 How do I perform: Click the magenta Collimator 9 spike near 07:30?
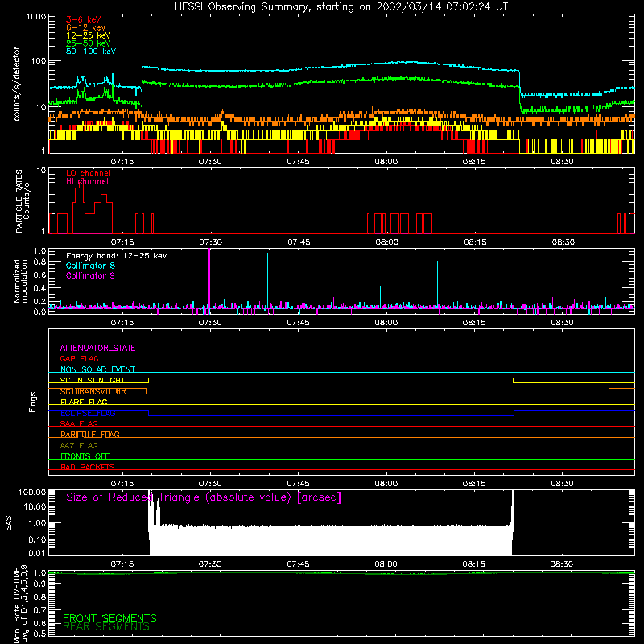pos(209,279)
